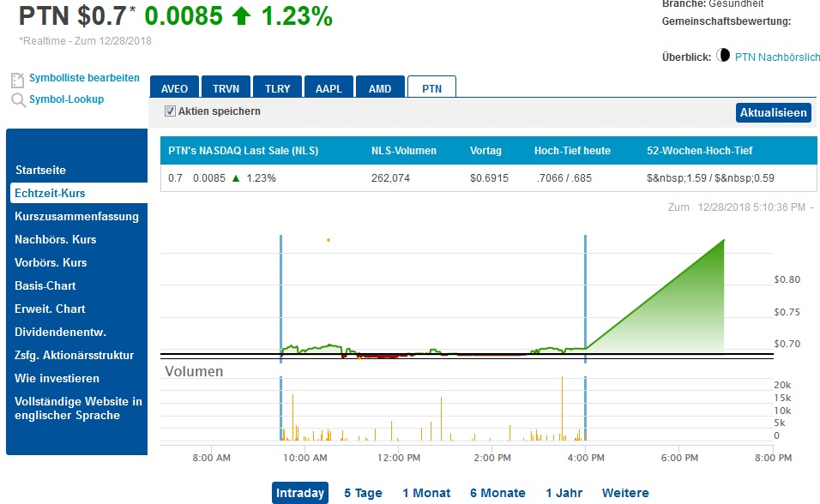Viewport: 820px width, 504px height.
Task: Switch to the AMD tab
Action: coord(380,87)
